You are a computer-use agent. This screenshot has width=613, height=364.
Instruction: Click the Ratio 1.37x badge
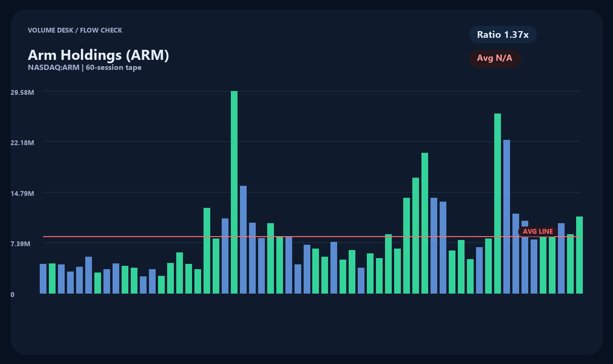[503, 34]
